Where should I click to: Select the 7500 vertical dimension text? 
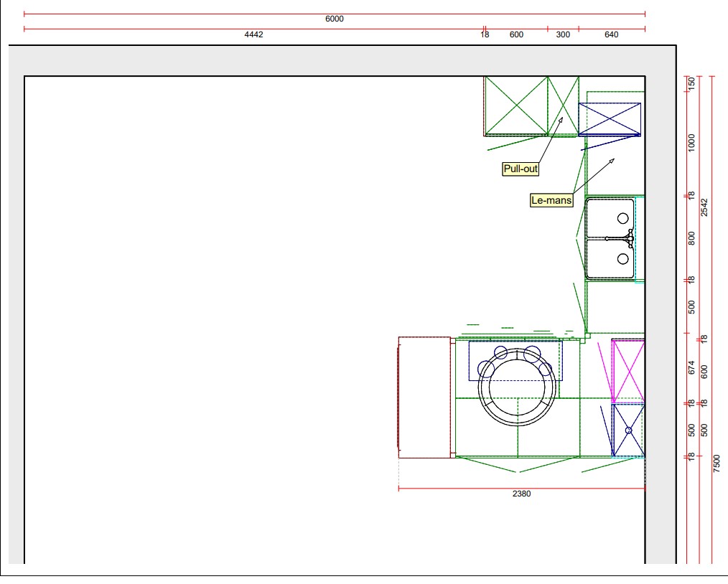pos(717,463)
